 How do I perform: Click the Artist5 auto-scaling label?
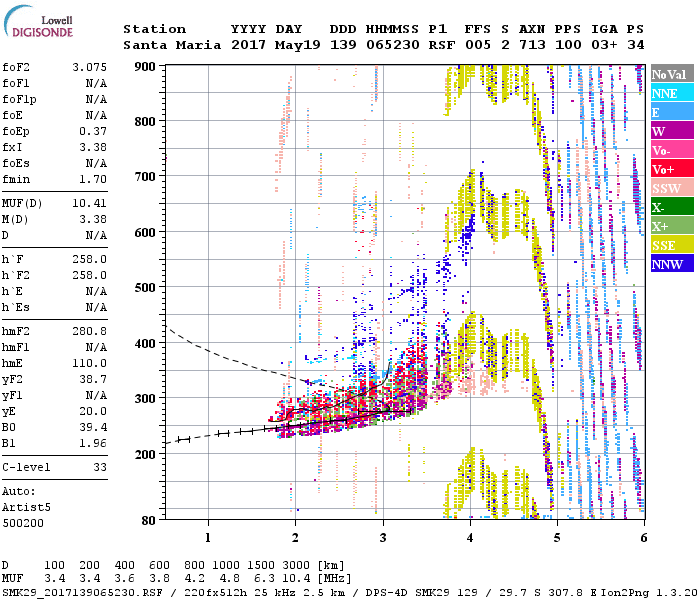26,508
